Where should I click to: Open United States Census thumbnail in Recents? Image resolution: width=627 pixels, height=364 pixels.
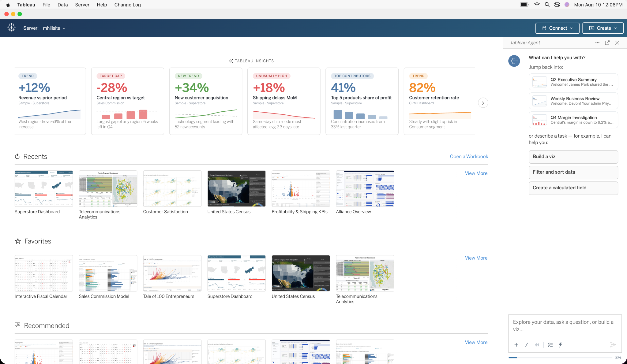pos(237,188)
